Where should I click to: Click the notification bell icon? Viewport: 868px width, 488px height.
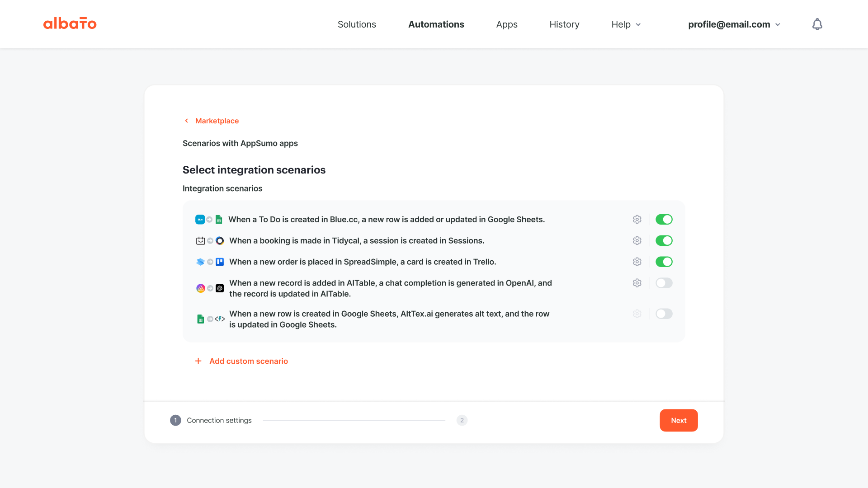click(x=817, y=24)
